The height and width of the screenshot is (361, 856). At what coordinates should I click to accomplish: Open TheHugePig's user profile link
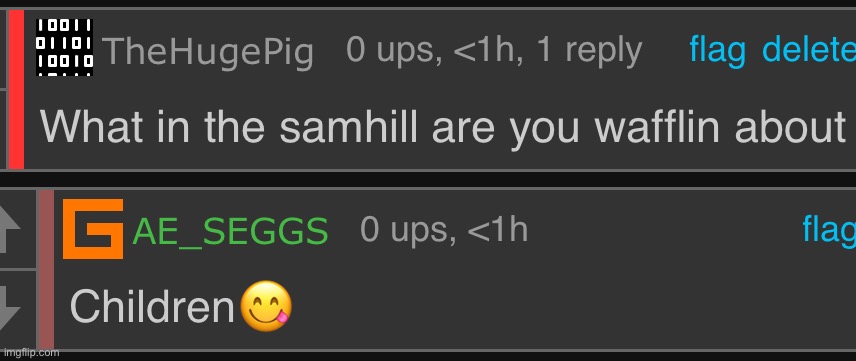(x=208, y=52)
